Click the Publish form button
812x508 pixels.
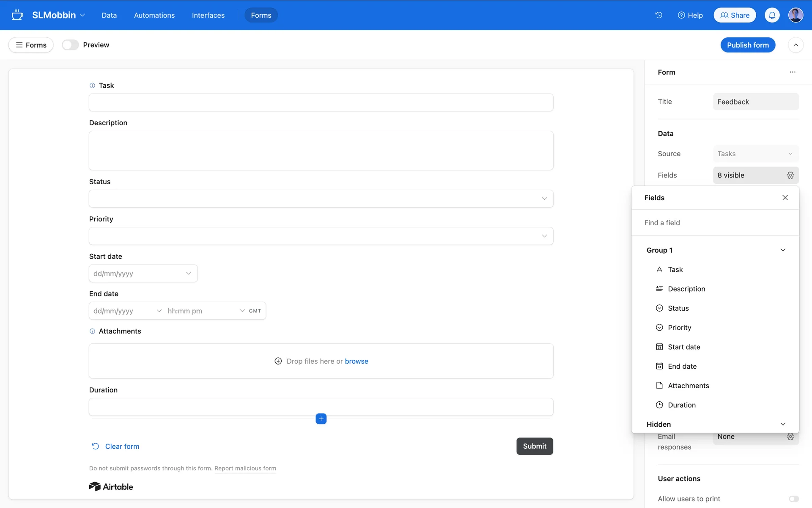pyautogui.click(x=747, y=45)
